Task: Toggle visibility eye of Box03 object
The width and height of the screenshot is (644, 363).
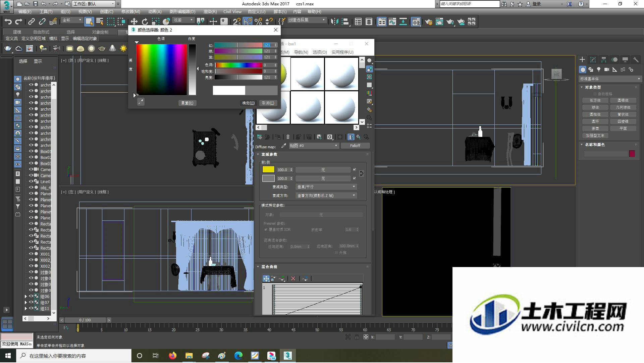Action: (31, 163)
